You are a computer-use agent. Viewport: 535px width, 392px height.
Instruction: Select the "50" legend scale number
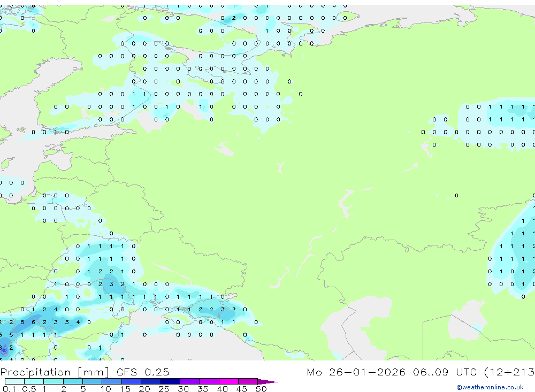(x=261, y=389)
